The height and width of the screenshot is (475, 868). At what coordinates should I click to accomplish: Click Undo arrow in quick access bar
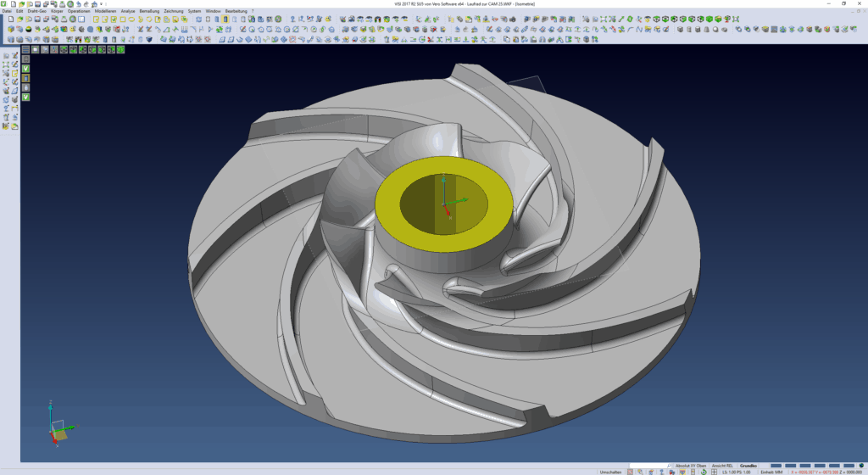pos(79,4)
